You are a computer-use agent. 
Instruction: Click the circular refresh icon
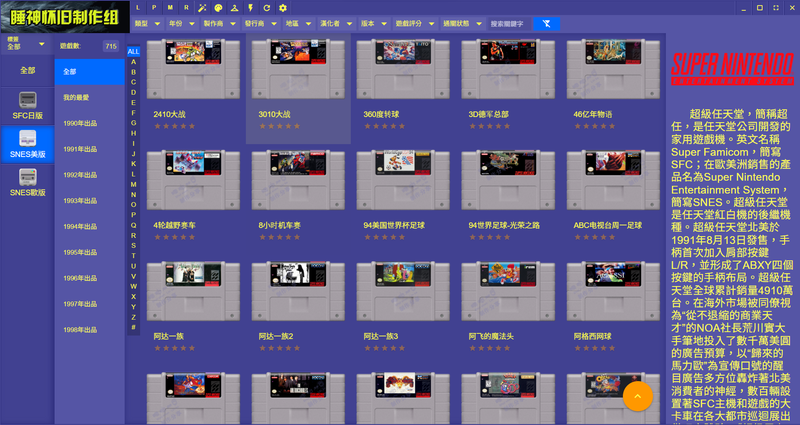267,8
